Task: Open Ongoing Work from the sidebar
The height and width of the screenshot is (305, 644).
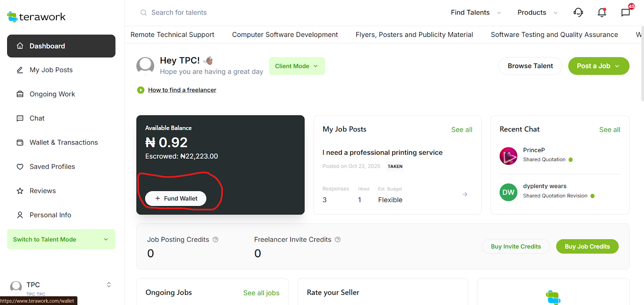Action: (52, 94)
